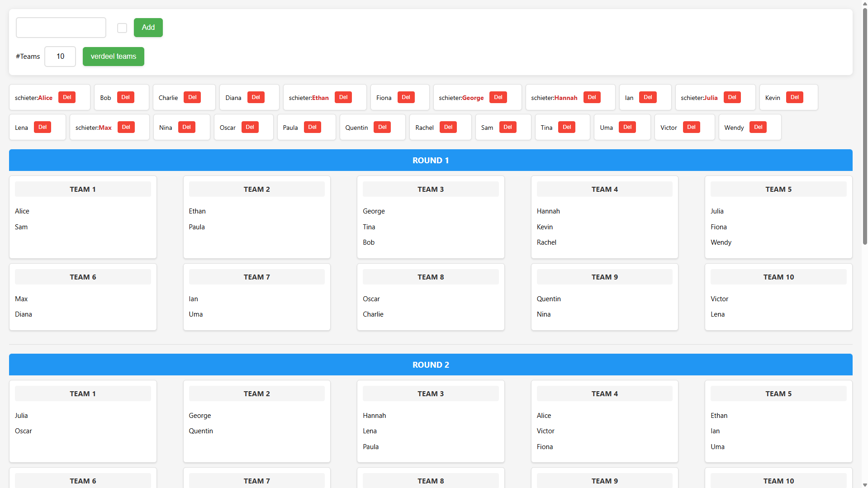Delete Tina from players

[x=567, y=127]
